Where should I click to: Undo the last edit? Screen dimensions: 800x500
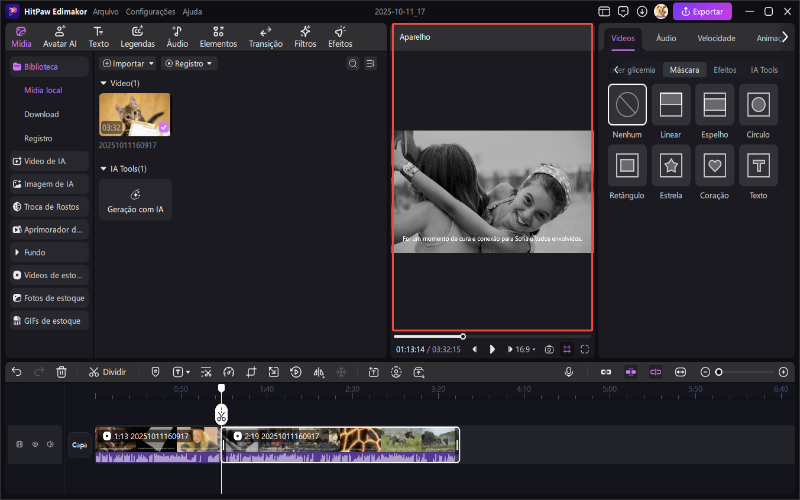tap(16, 372)
